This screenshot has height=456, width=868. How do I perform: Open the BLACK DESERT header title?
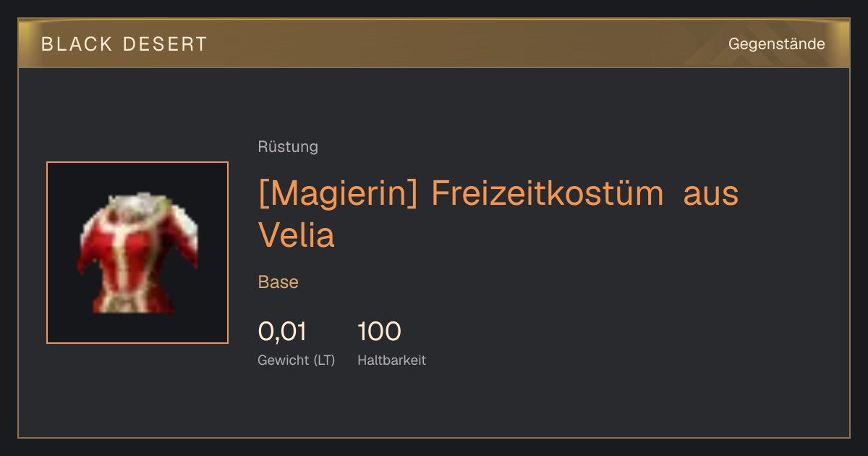tap(124, 44)
